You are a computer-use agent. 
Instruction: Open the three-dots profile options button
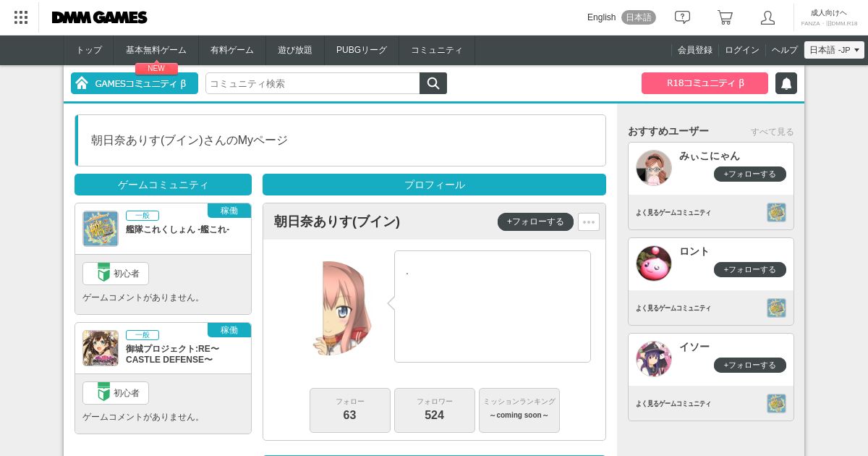589,221
